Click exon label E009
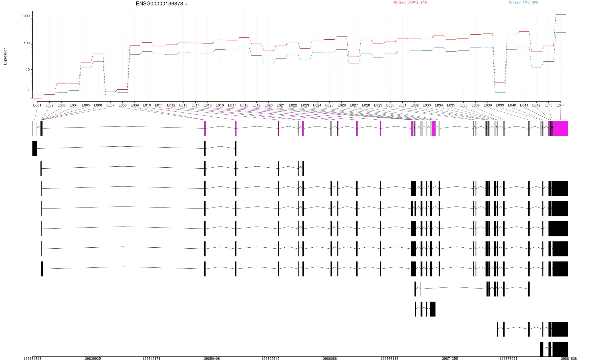The image size is (595, 364). click(135, 105)
